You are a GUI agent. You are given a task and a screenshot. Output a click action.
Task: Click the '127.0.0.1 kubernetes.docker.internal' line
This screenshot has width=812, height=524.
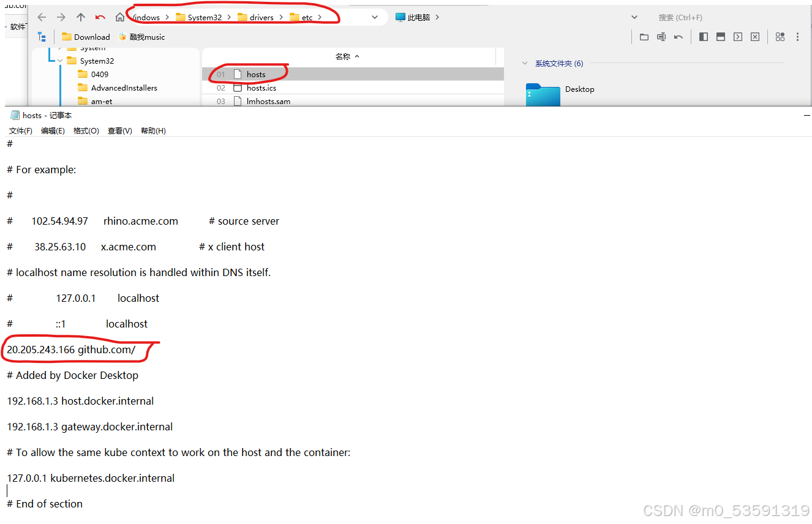point(91,478)
